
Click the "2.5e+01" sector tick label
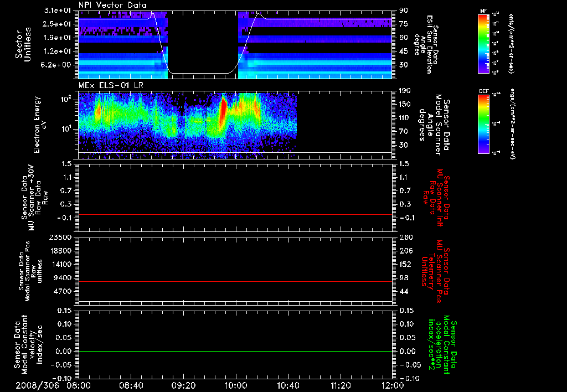coord(58,24)
